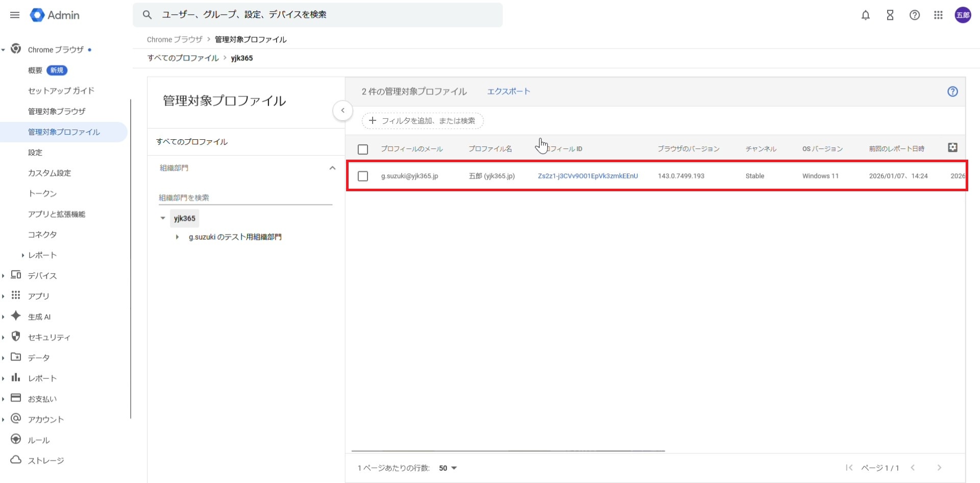Image resolution: width=980 pixels, height=483 pixels.
Task: Click the help icon in profiles panel
Action: click(952, 92)
